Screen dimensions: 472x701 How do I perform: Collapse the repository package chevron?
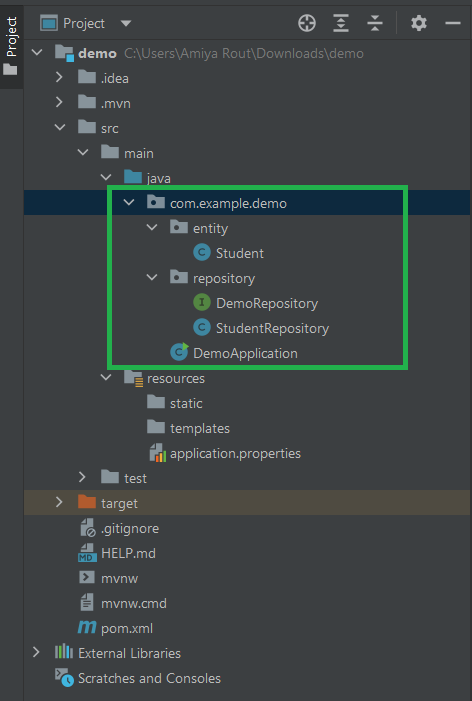152,278
